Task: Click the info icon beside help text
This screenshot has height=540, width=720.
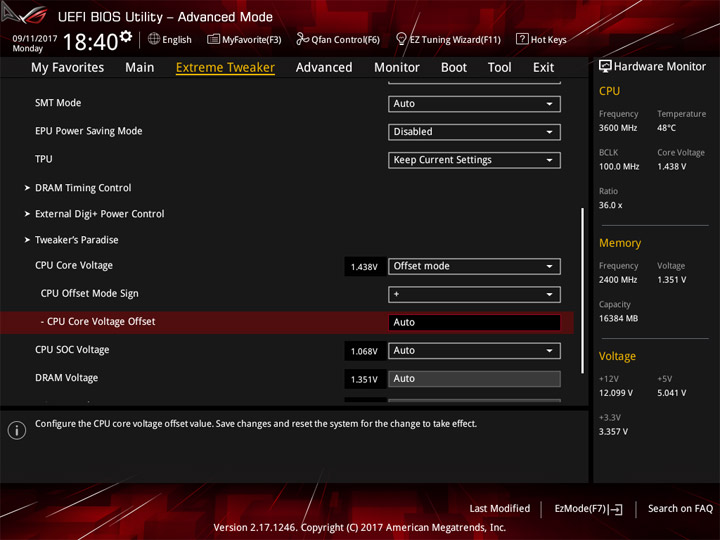Action: pyautogui.click(x=17, y=430)
